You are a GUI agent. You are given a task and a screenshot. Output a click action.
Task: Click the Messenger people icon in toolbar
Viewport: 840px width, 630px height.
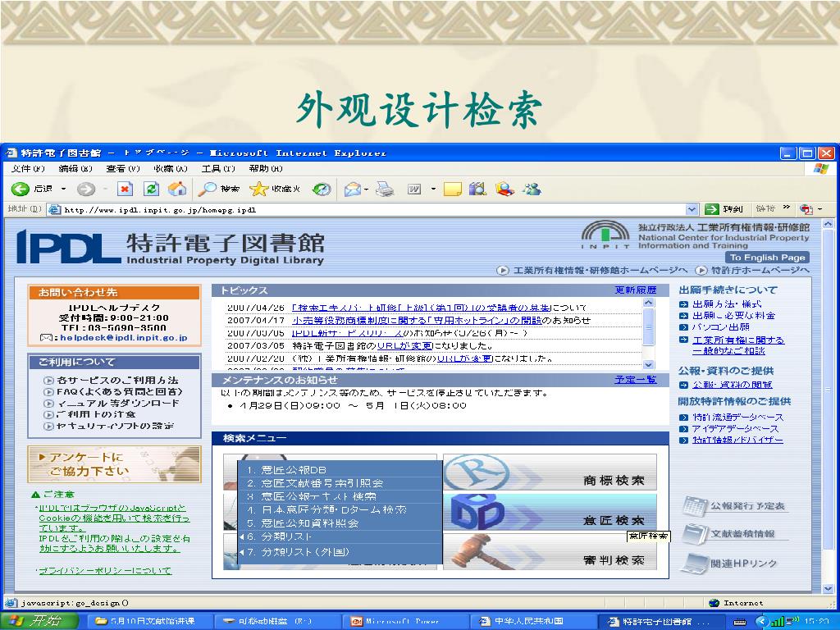pos(532,189)
